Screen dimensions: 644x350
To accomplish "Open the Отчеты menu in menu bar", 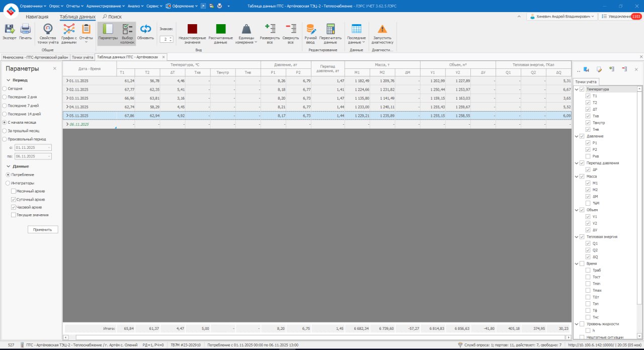I will point(73,6).
